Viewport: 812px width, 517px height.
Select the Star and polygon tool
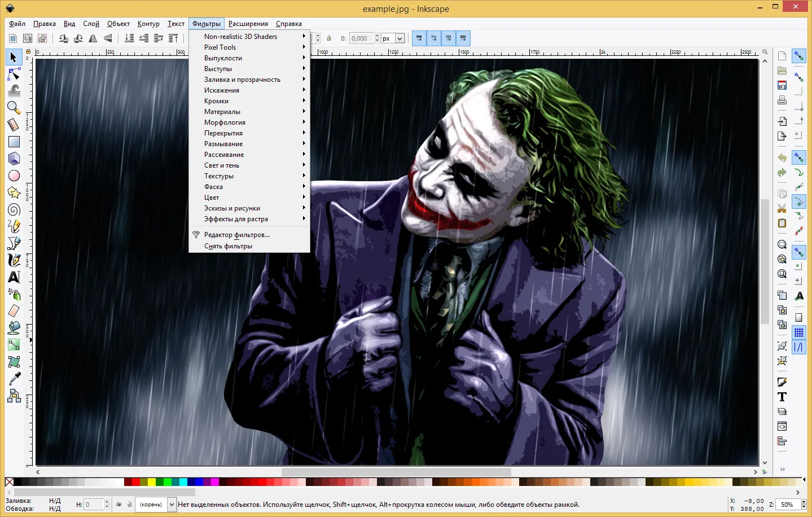click(14, 192)
